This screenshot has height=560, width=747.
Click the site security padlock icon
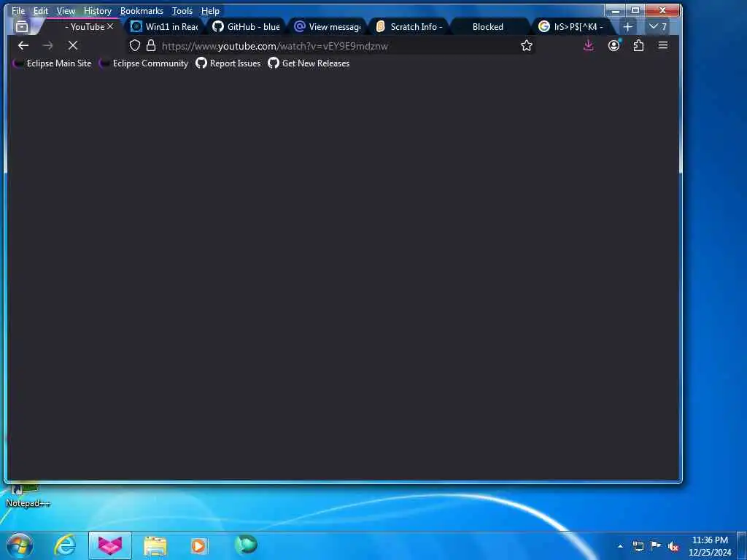(151, 46)
